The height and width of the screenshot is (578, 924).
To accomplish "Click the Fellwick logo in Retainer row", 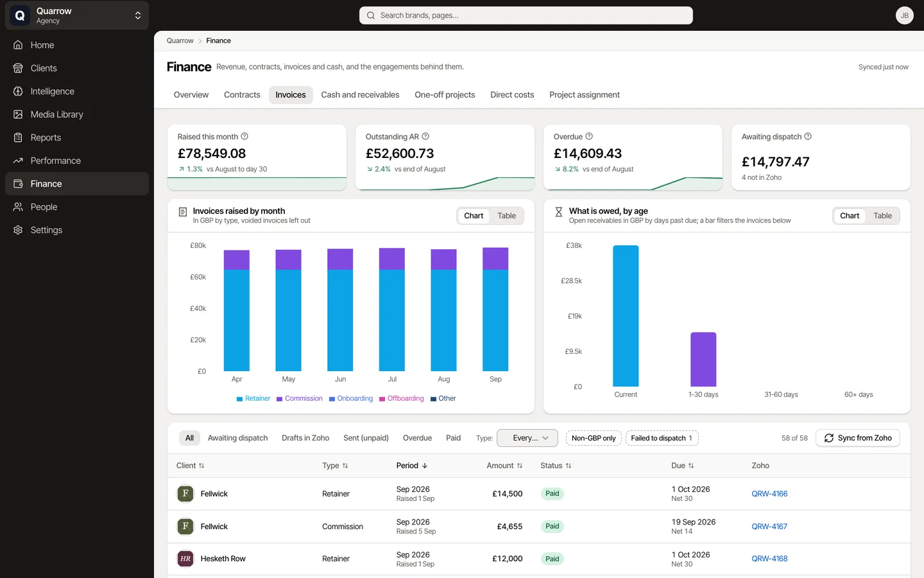I will 185,494.
